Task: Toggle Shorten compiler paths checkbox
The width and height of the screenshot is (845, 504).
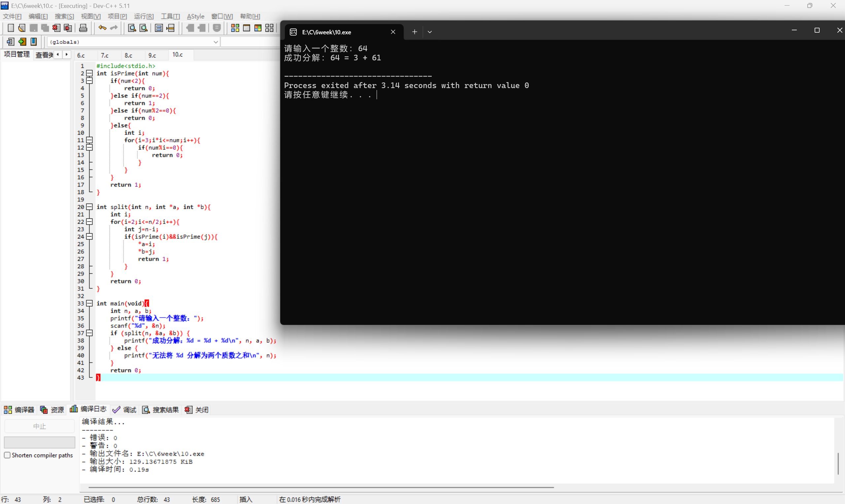Action: (x=7, y=455)
